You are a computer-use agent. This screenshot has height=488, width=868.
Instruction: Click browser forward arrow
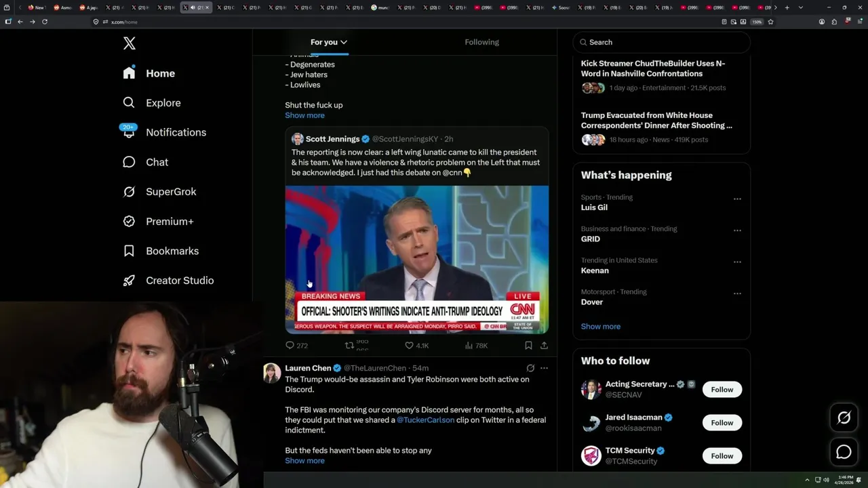[32, 22]
